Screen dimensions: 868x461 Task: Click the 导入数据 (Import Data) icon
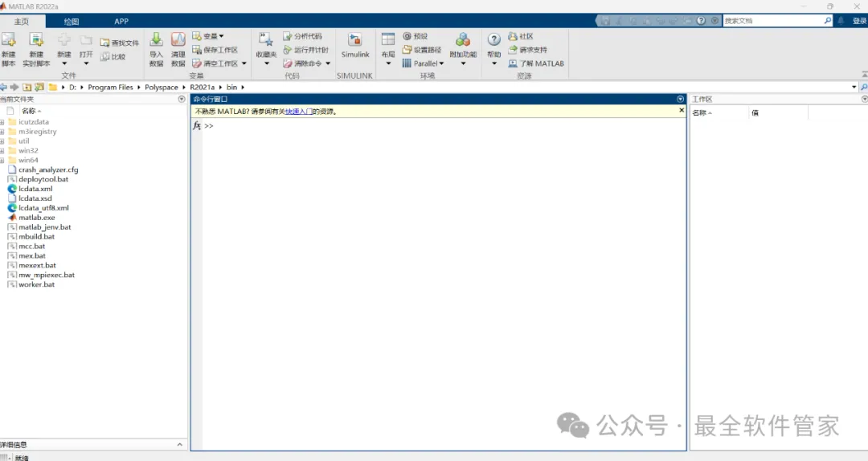[156, 40]
